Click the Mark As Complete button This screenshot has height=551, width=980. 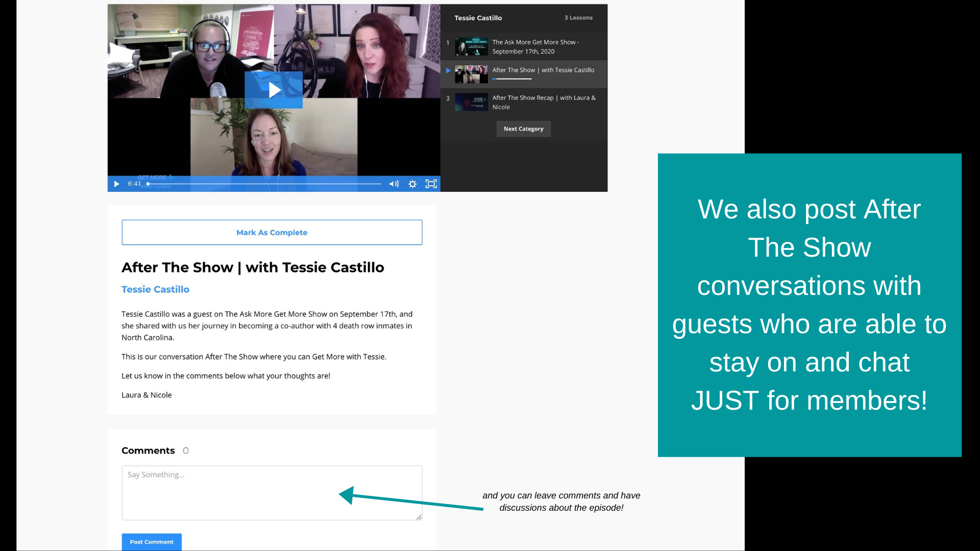[272, 232]
